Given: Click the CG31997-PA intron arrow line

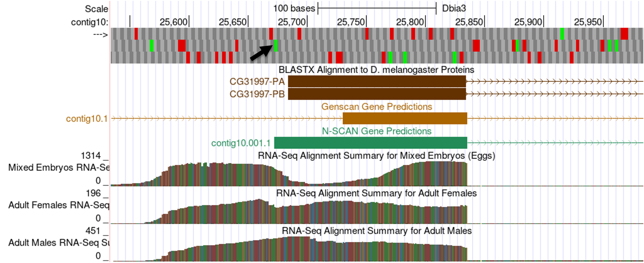Looking at the screenshot, I should (x=555, y=82).
